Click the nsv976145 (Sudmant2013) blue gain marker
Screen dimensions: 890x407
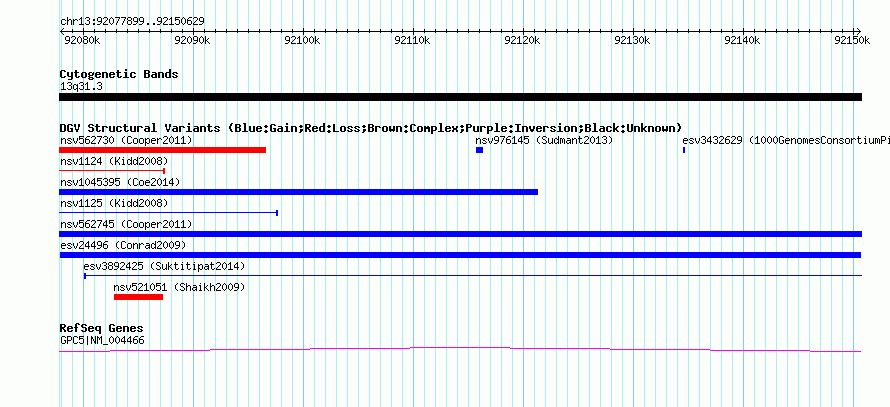[x=480, y=150]
